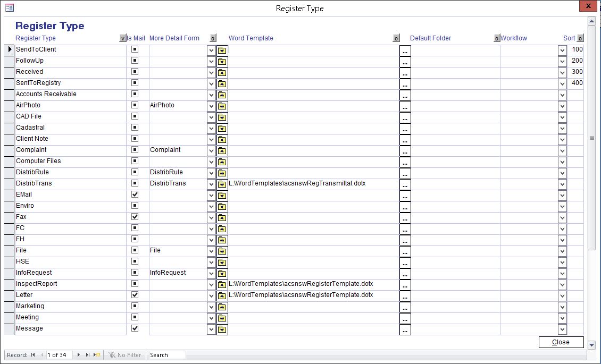Go to the next record in navigation bar
This screenshot has width=601, height=364.
coord(79,355)
